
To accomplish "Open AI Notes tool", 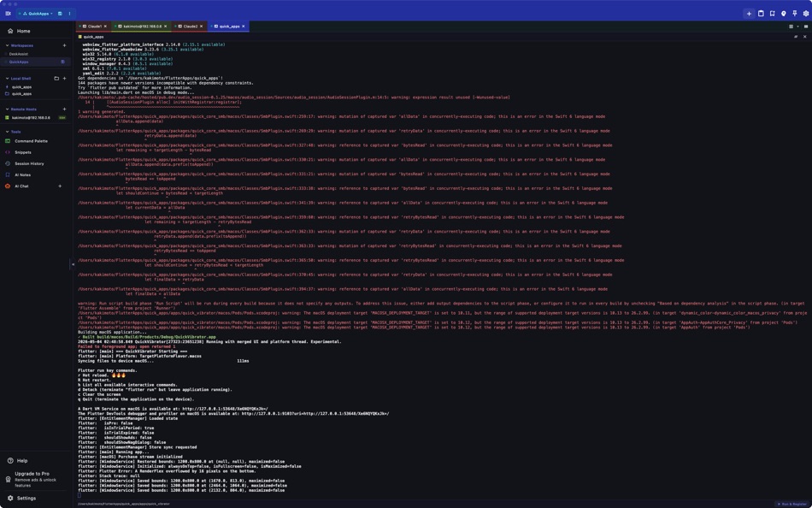I will coord(35,175).
